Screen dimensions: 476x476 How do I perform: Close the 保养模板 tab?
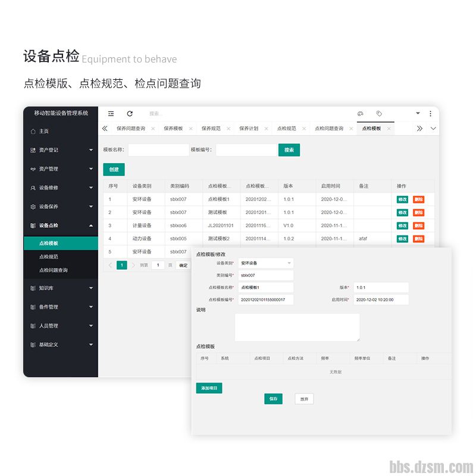[191, 129]
